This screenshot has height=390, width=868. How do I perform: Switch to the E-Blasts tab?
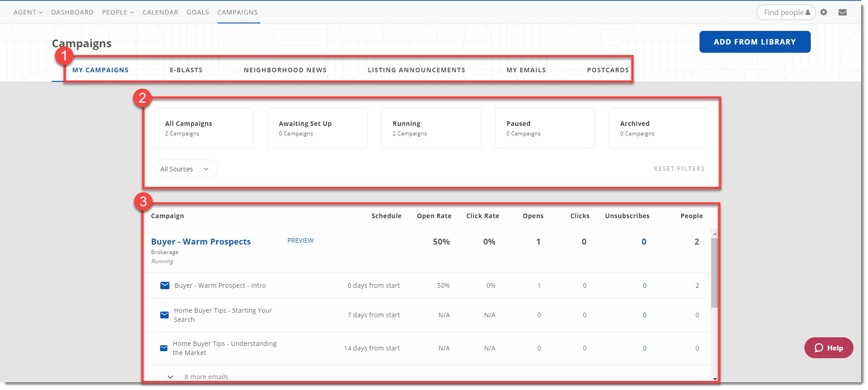tap(186, 70)
